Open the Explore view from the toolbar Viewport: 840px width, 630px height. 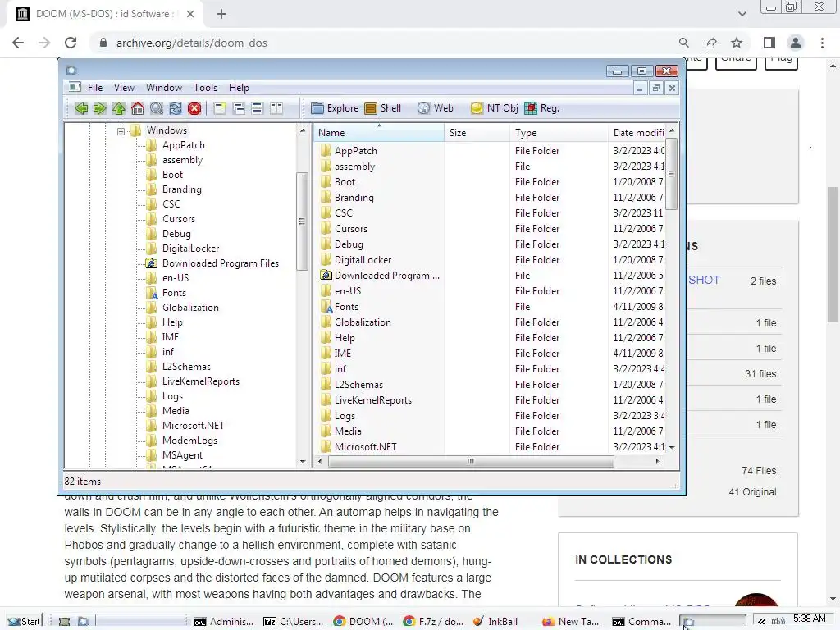tap(335, 108)
